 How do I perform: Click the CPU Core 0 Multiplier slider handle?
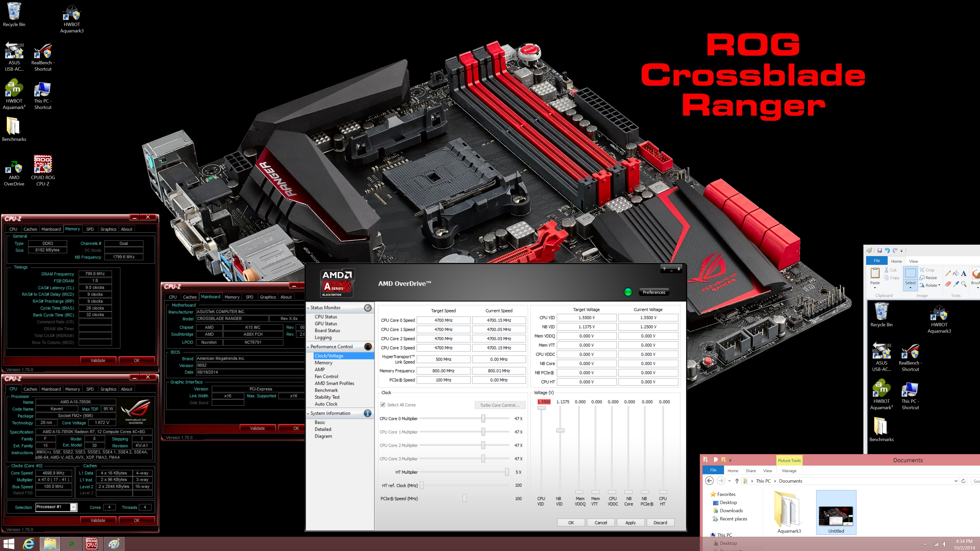483,418
